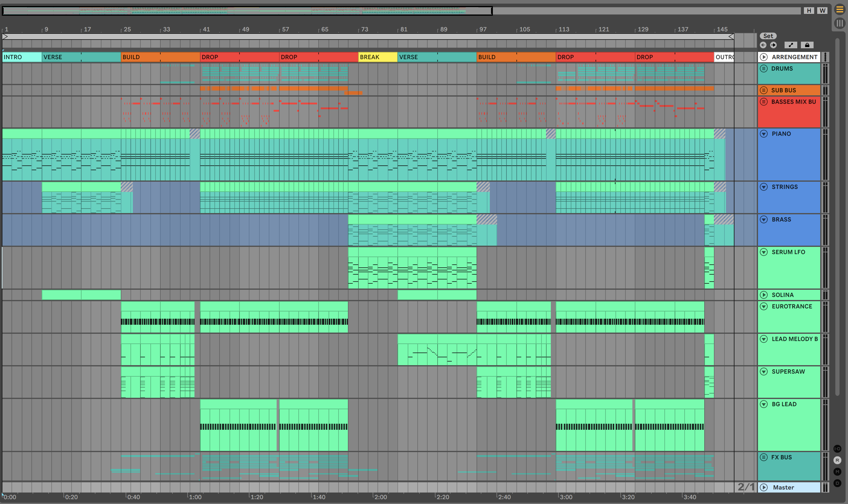Click the vertical scrollbar on the right
This screenshot has width=848, height=504.
[x=837, y=217]
